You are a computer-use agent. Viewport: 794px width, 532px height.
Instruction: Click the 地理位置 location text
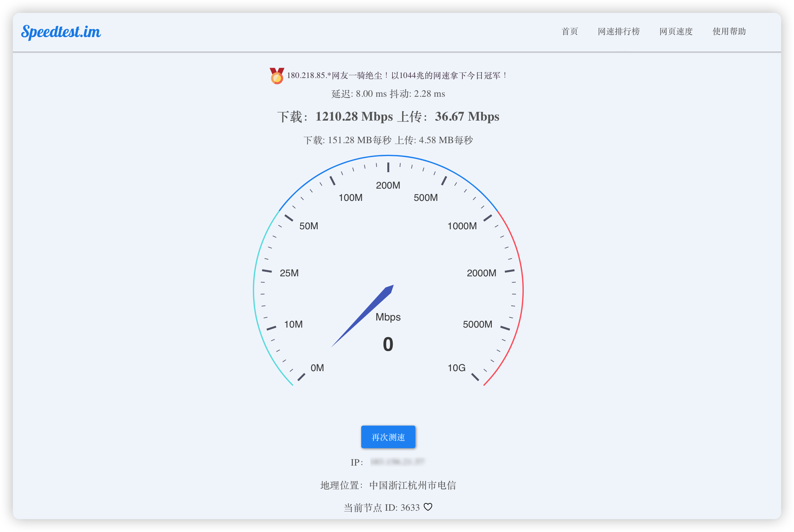388,485
